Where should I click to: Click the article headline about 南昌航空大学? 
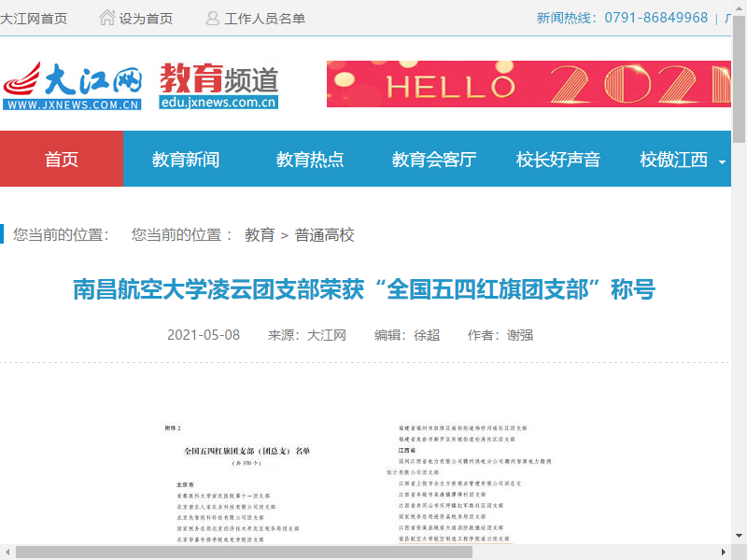pyautogui.click(x=365, y=288)
